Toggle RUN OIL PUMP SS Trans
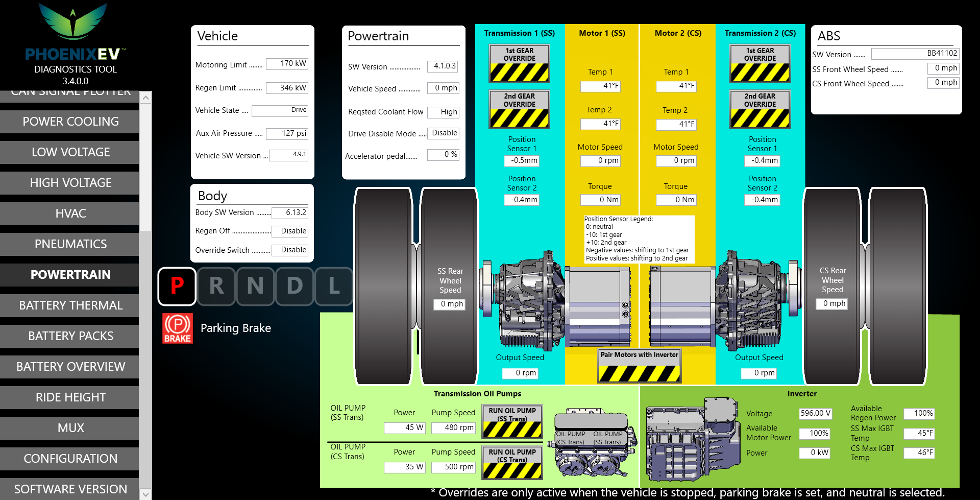This screenshot has width=980, height=500. coord(512,422)
